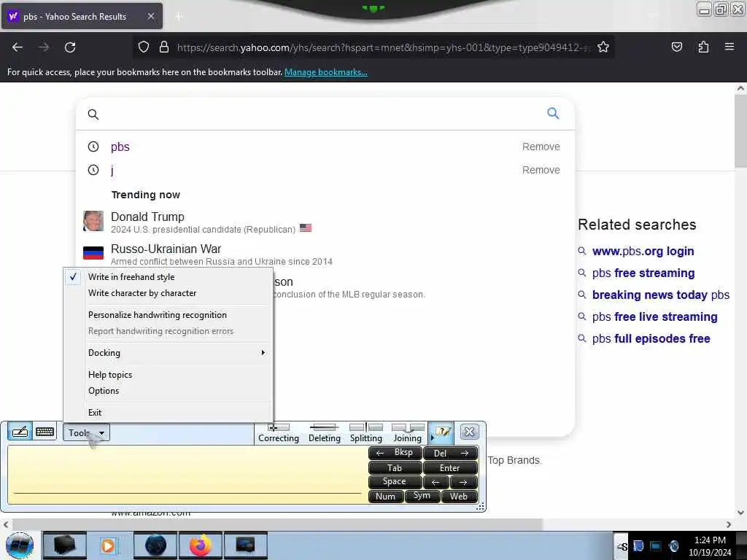The height and width of the screenshot is (560, 747).
Task: Click the left arrow key beside Space
Action: click(x=436, y=482)
